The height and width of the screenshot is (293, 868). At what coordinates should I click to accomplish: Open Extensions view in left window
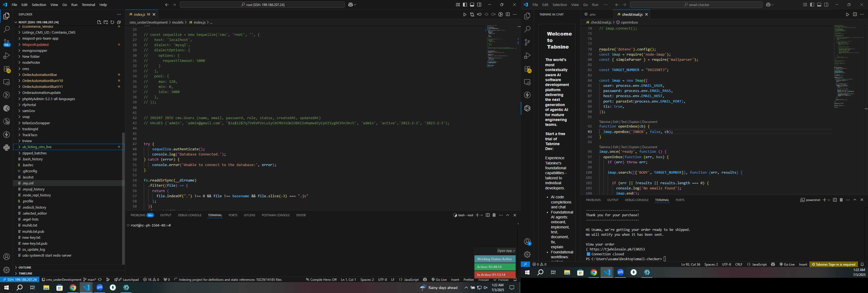(7, 69)
